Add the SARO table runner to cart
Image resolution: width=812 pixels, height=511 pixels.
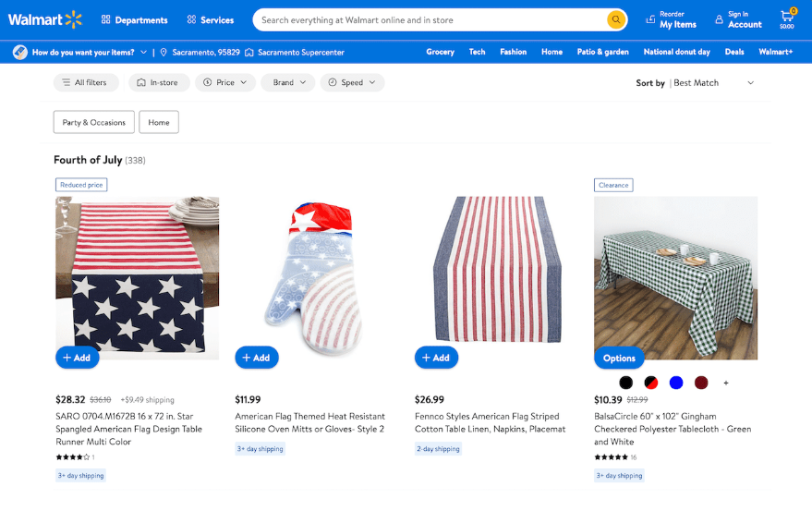pyautogui.click(x=78, y=358)
